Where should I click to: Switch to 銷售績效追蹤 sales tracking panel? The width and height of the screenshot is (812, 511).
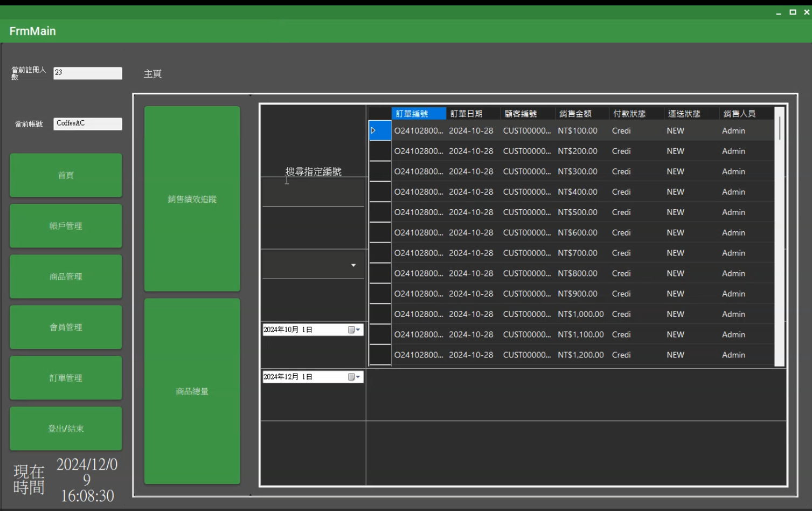pyautogui.click(x=192, y=199)
